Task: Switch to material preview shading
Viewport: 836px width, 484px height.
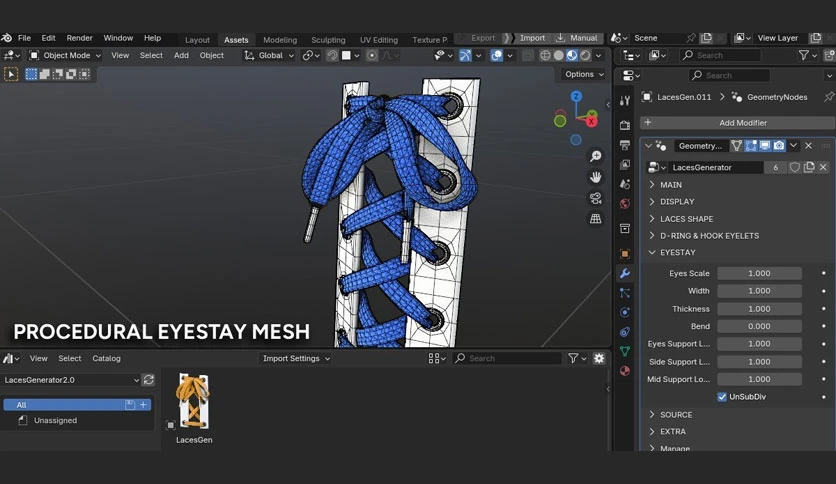Action: [572, 55]
